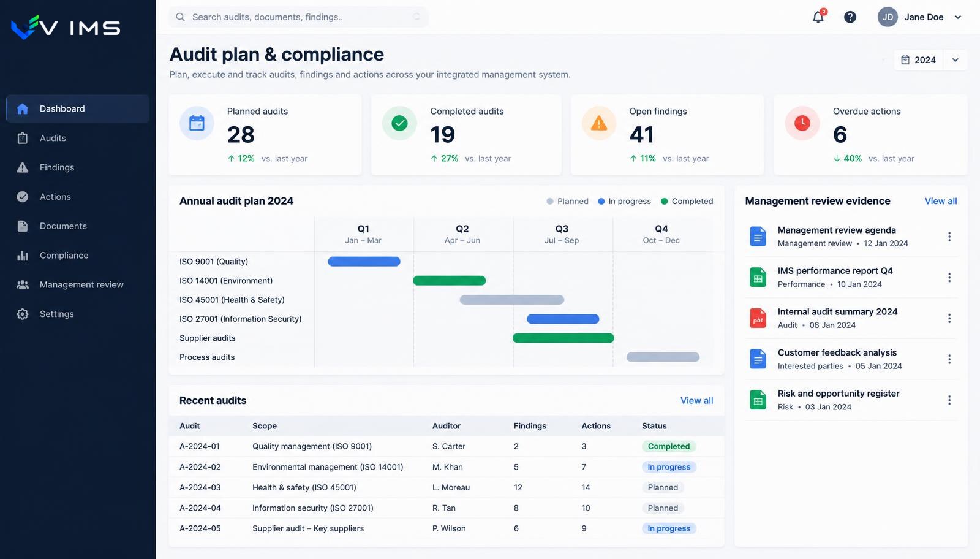Click audit ID A-2024-03
The height and width of the screenshot is (559, 980).
[200, 487]
